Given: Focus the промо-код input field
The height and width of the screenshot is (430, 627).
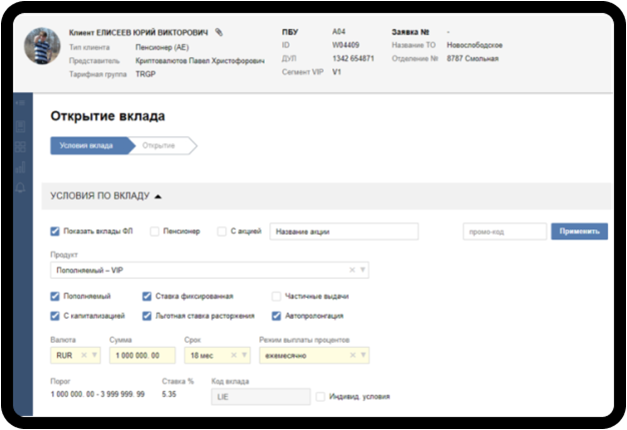Looking at the screenshot, I should tap(505, 232).
